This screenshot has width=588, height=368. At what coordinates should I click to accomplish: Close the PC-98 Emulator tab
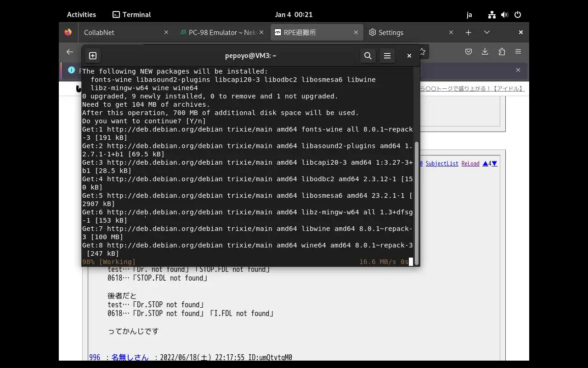[x=262, y=33]
